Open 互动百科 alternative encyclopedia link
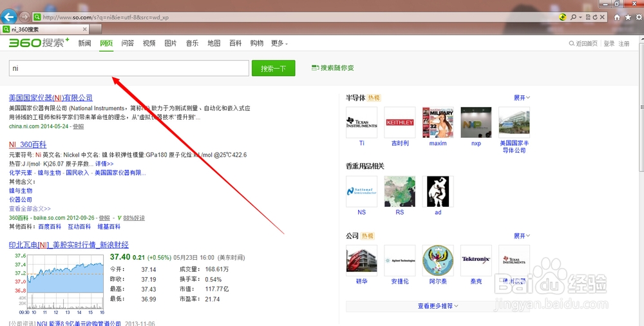The height and width of the screenshot is (326, 644). 79,227
